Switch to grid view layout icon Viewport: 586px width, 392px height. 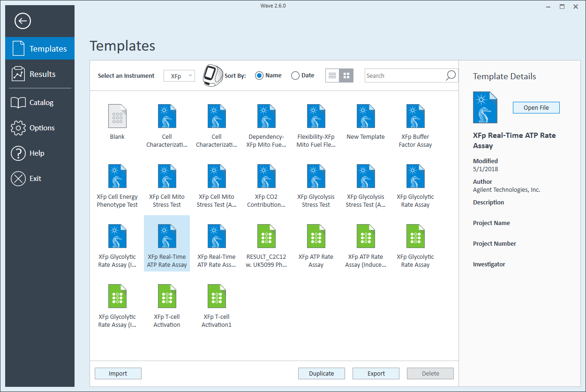coord(346,75)
